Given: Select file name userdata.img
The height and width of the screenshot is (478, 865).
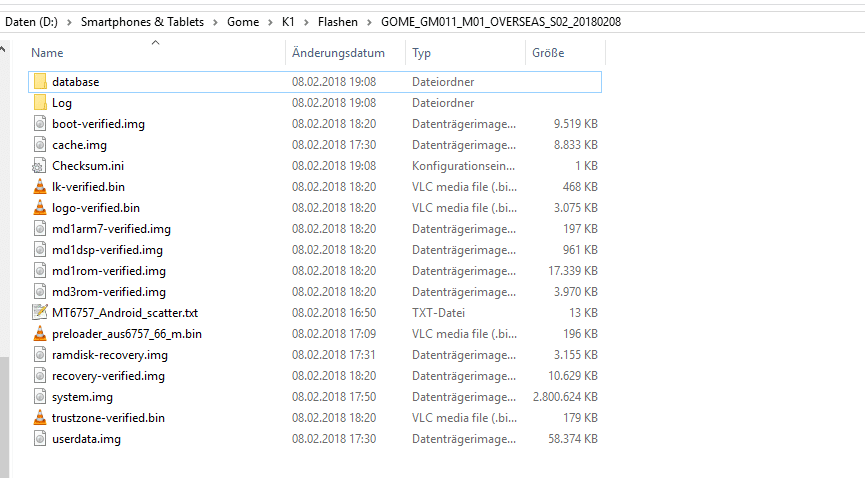Looking at the screenshot, I should point(86,439).
